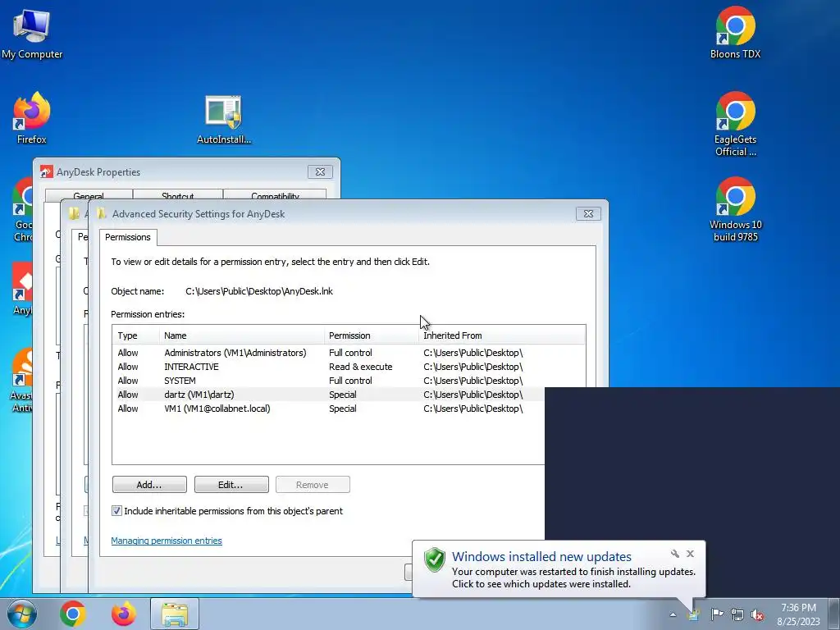
Task: Select the Administrators (VM1\Administrators) entry
Action: pos(349,353)
